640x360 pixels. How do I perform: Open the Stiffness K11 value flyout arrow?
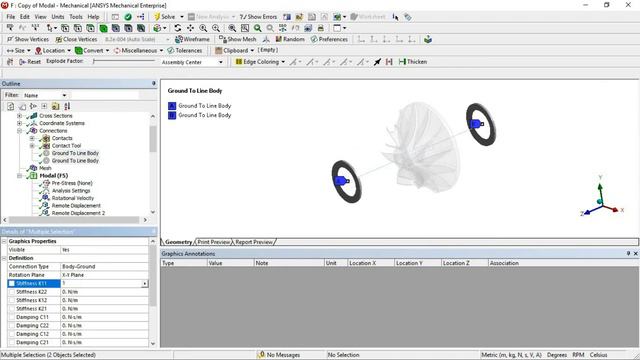[x=144, y=283]
